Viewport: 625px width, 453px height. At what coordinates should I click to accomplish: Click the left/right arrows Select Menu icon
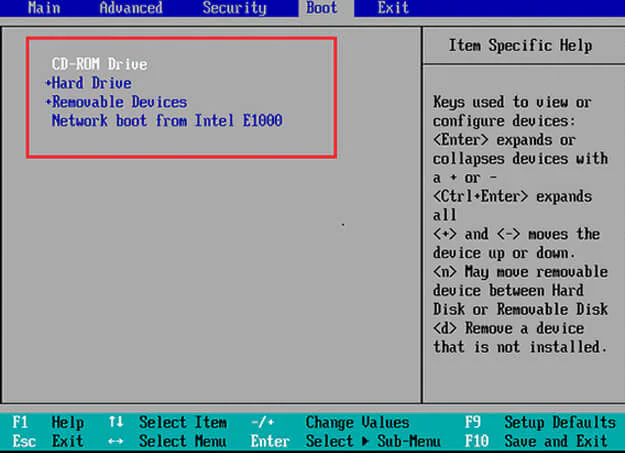(116, 441)
